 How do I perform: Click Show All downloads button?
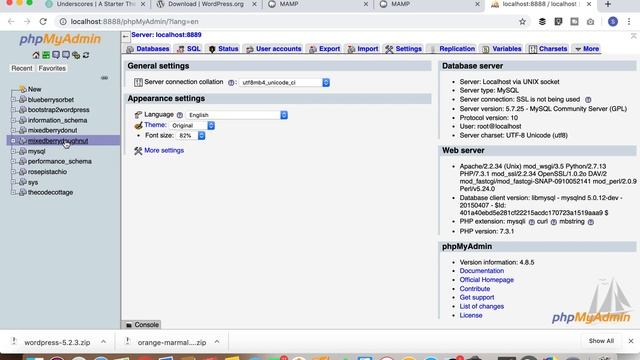pos(601,341)
